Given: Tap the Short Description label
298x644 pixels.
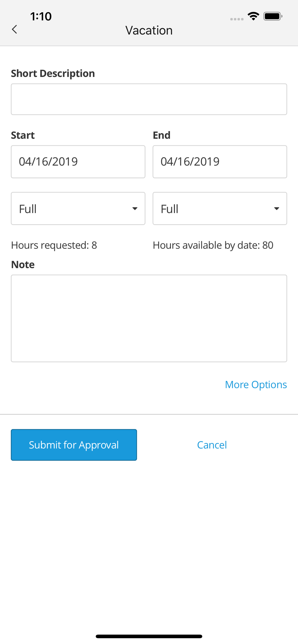Looking at the screenshot, I should point(53,73).
